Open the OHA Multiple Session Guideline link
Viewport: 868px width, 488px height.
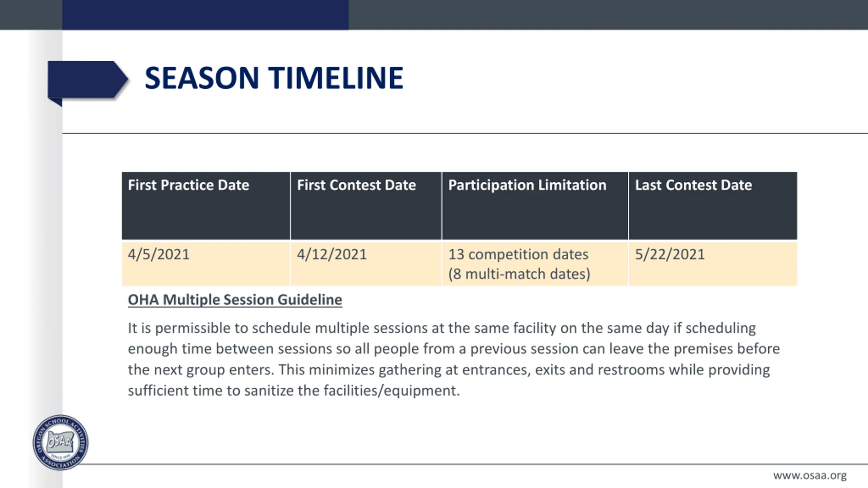tap(235, 300)
